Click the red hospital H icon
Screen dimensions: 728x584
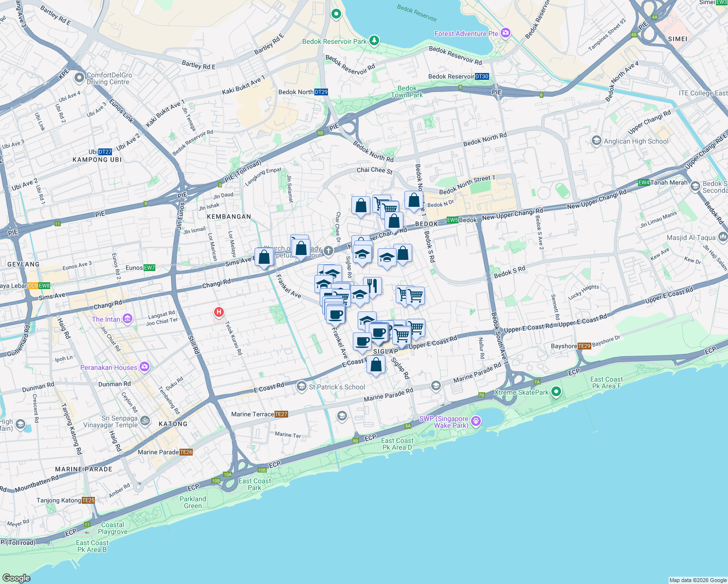tap(219, 312)
